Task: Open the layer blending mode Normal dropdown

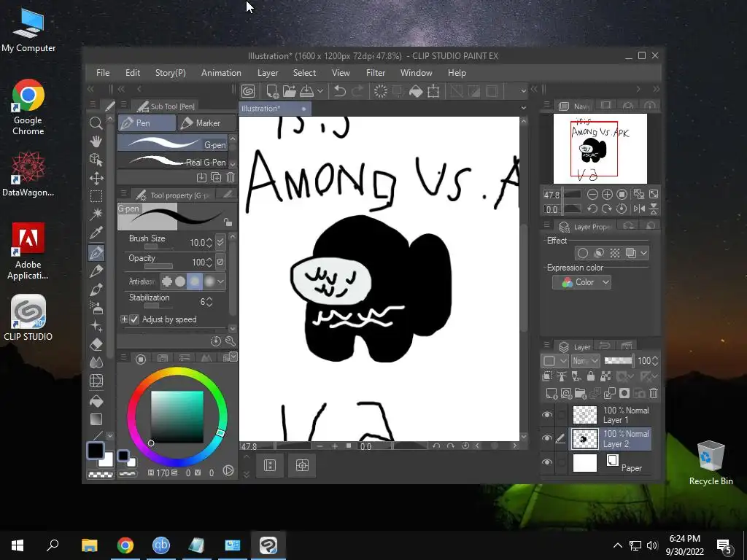Action: coord(586,361)
